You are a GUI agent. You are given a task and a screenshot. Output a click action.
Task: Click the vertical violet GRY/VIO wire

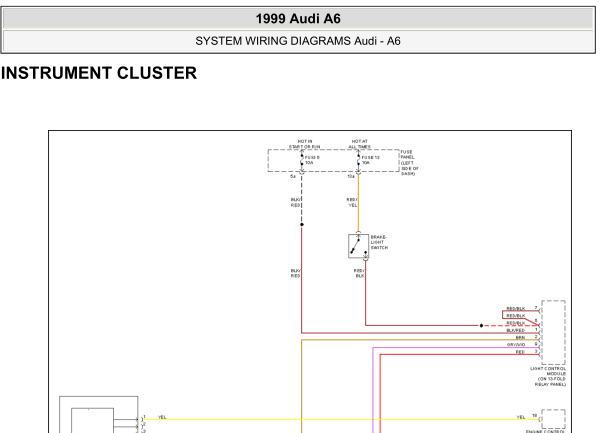pos(373,390)
